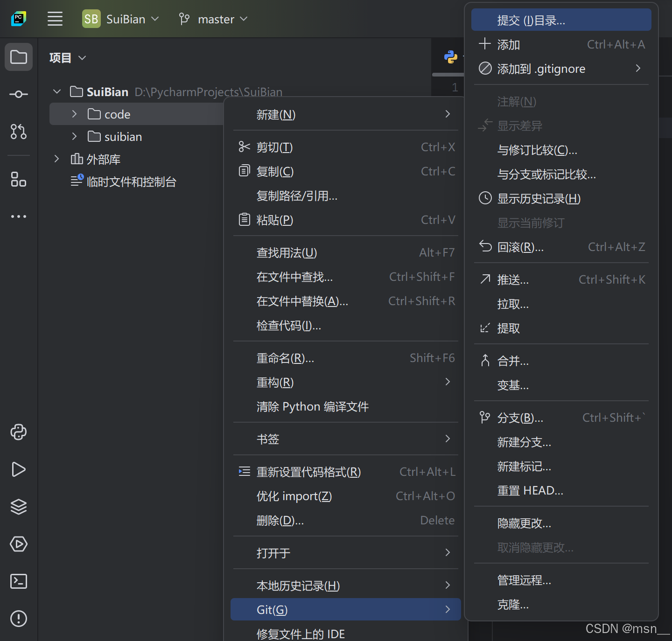Image resolution: width=672 pixels, height=641 pixels.
Task: Select the 临时文件和控制台 tree item
Action: [x=130, y=181]
